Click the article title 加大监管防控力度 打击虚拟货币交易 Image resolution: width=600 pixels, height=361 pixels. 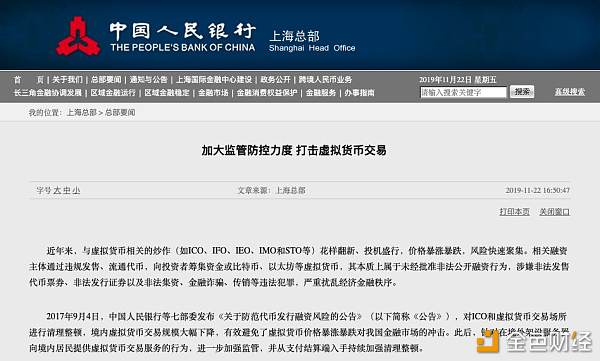[294, 150]
